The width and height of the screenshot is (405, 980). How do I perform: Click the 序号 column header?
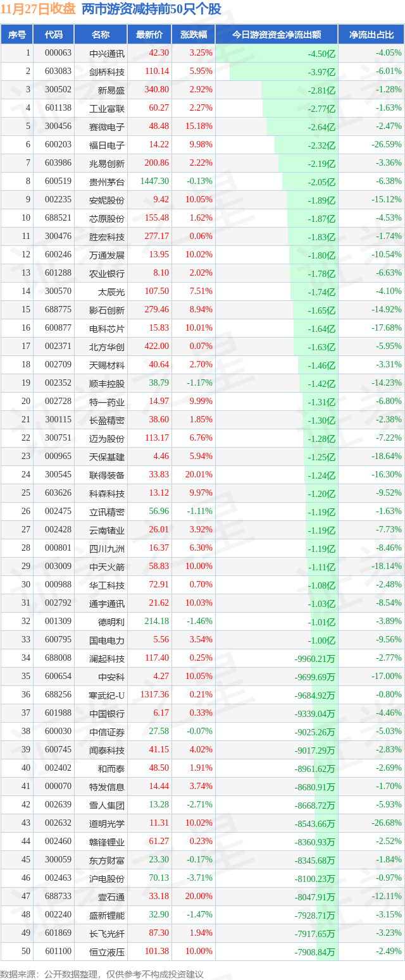[17, 35]
